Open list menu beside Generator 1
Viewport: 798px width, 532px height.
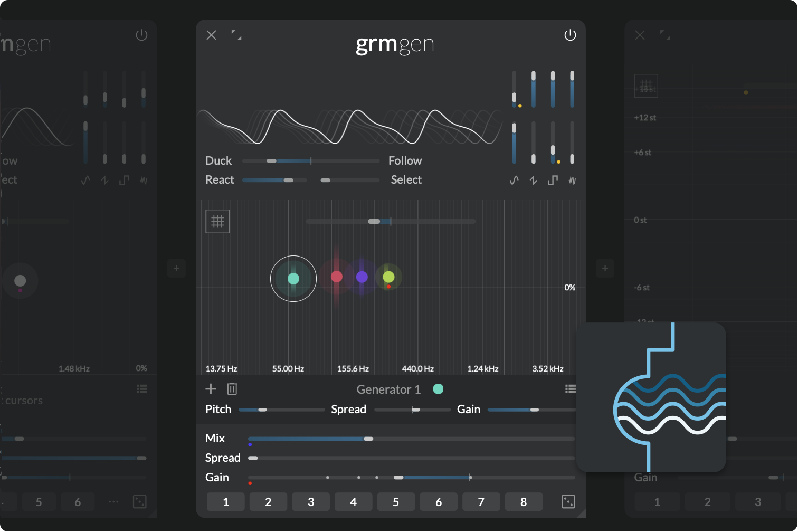point(570,389)
